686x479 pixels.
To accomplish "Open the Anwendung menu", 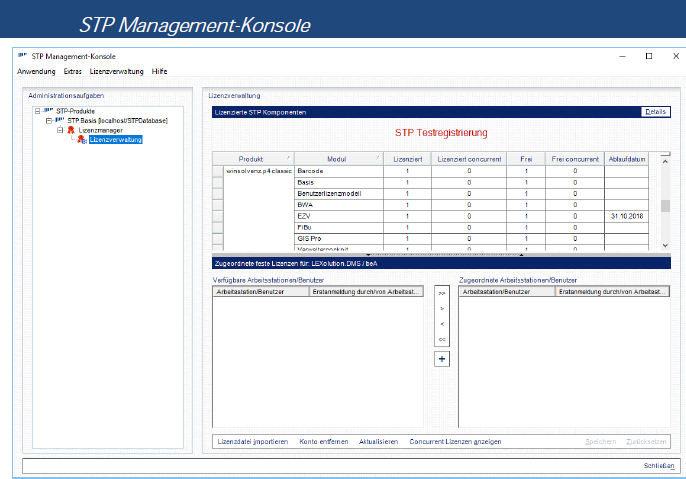I will coord(36,71).
